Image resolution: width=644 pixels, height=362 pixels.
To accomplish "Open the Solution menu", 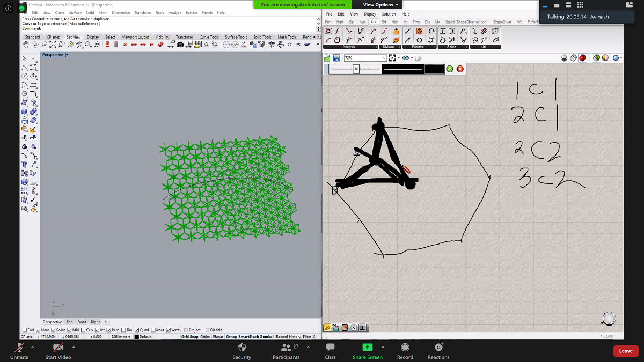I will point(389,14).
